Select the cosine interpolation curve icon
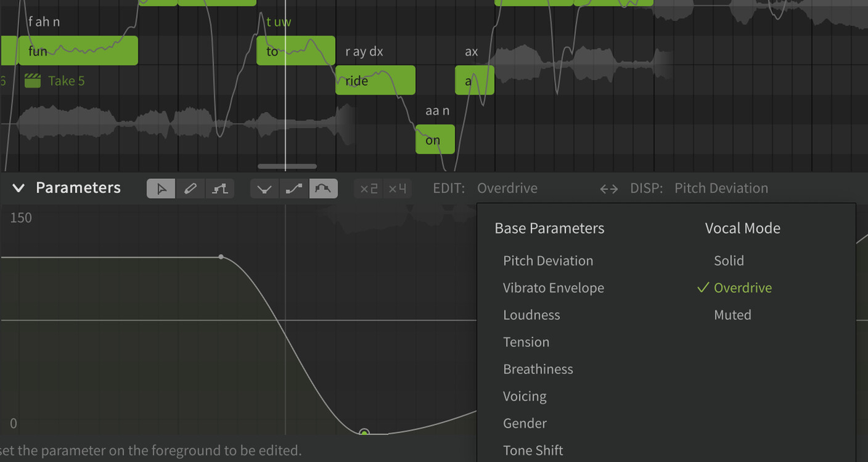This screenshot has width=868, height=462. coord(264,188)
